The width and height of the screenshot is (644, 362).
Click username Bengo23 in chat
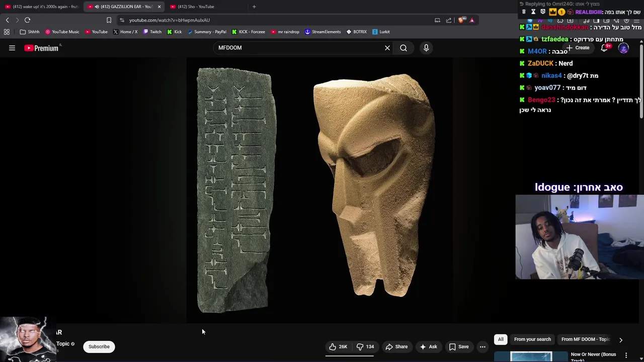tap(541, 100)
